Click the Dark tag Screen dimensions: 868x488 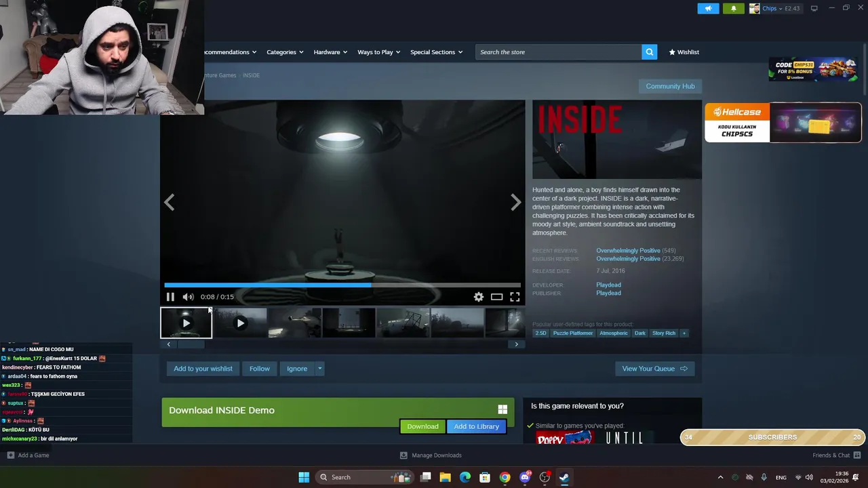point(640,333)
